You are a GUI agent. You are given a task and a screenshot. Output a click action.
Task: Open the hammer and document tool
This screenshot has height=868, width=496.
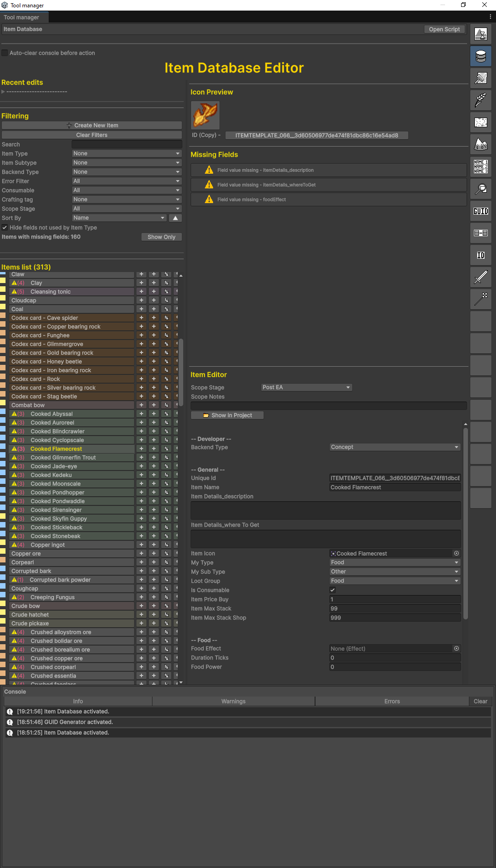(481, 78)
